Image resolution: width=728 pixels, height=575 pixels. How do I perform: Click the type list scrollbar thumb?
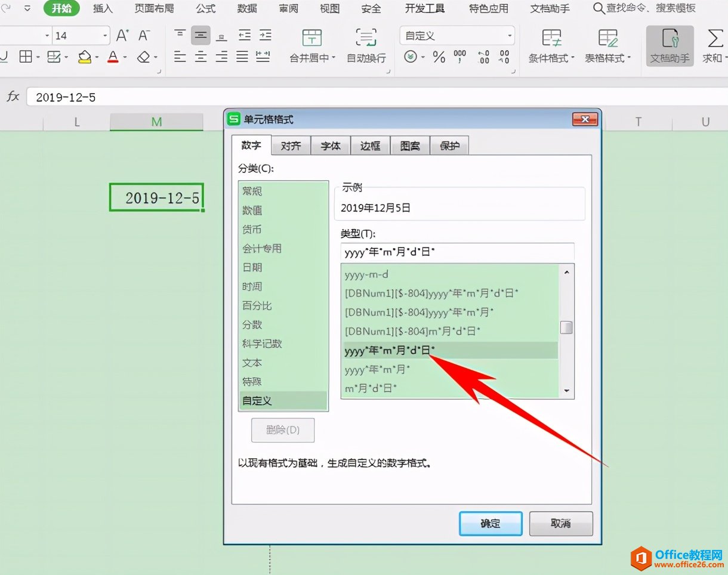[x=566, y=327]
